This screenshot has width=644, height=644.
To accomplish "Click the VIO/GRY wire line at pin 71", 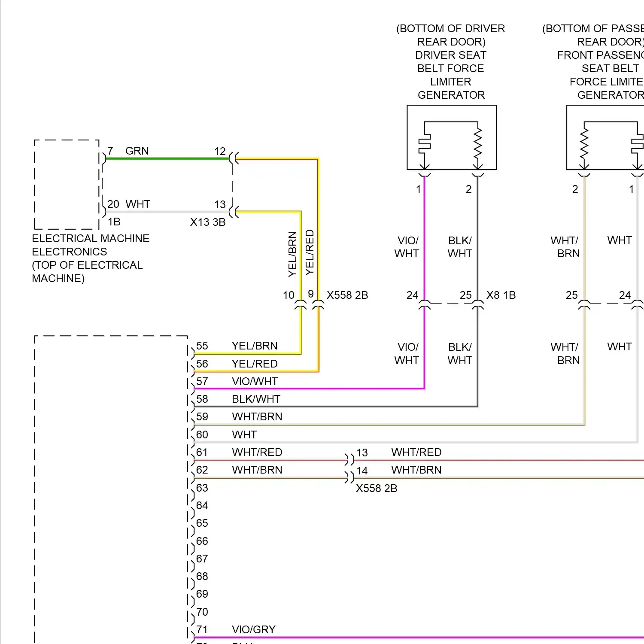I will tap(419, 638).
